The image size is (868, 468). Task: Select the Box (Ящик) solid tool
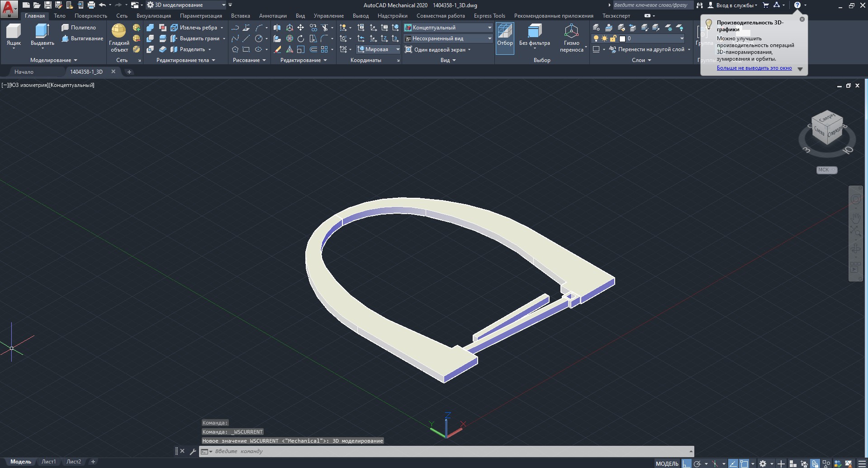(x=14, y=35)
